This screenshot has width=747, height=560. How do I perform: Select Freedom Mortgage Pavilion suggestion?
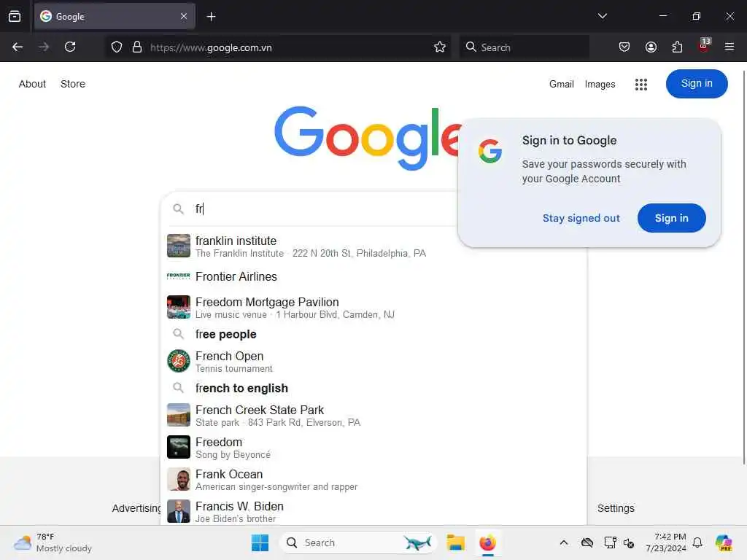[373, 308]
